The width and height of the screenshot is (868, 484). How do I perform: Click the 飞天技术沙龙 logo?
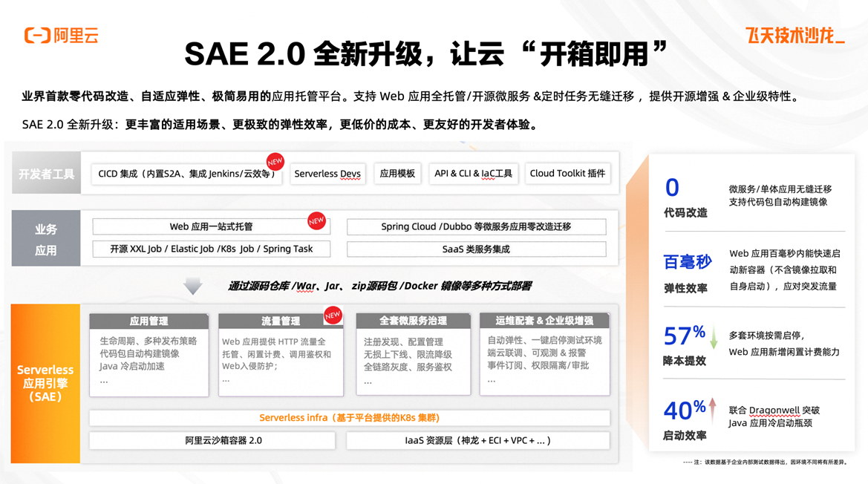click(794, 36)
